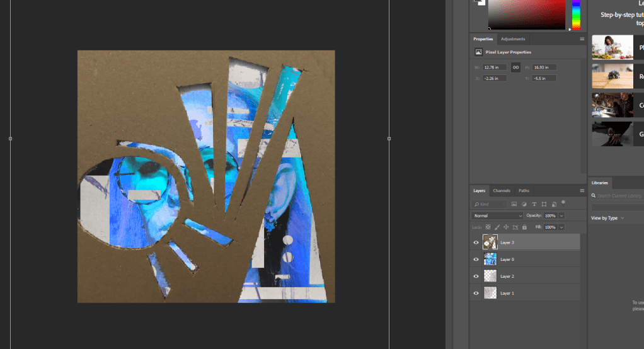
Task: Click the lock transparent pixels icon
Action: 488,227
